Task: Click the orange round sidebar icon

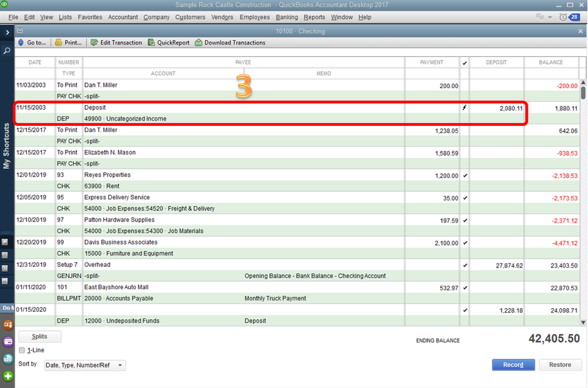Action: point(8,325)
